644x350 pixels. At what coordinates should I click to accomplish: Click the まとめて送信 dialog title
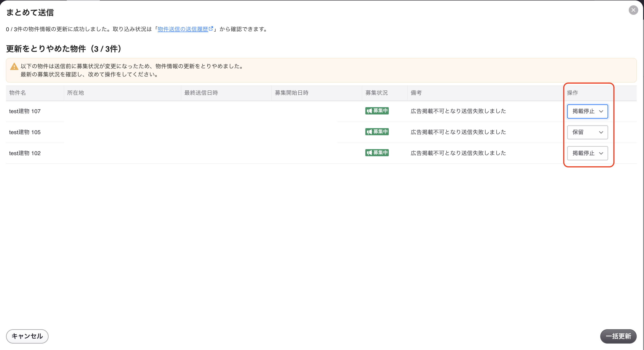[x=30, y=13]
